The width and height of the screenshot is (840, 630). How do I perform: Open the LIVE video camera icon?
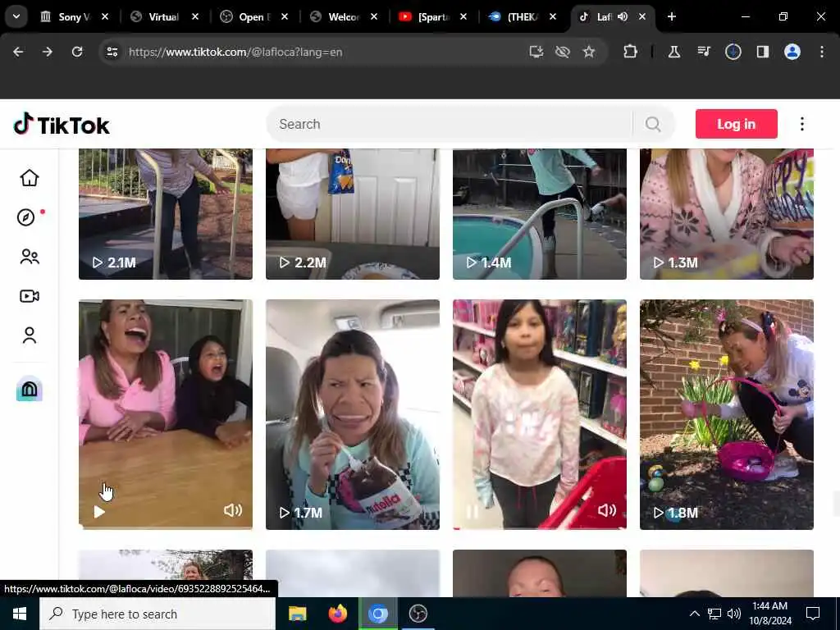30,295
